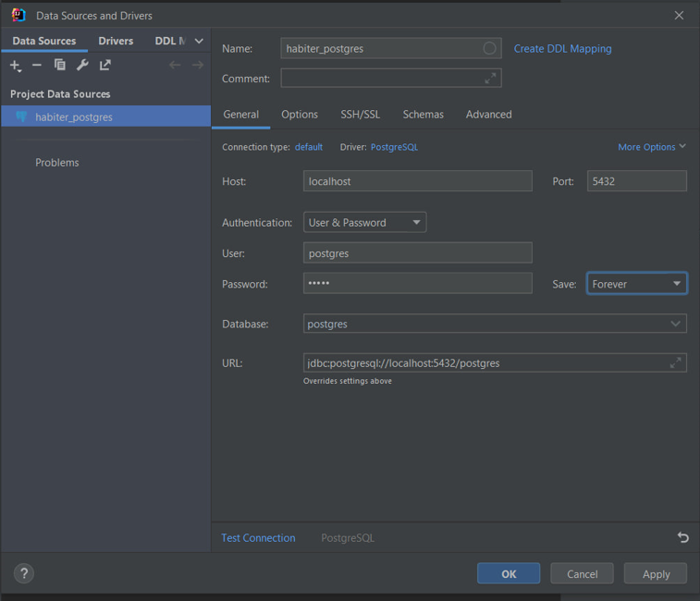Click the Project Data Sources heading
The height and width of the screenshot is (601, 700).
click(60, 94)
